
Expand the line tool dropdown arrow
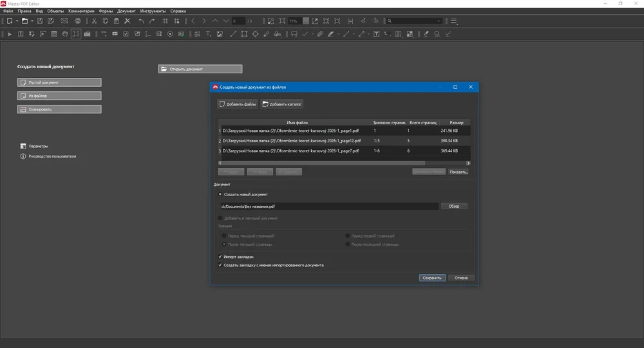[x=353, y=34]
